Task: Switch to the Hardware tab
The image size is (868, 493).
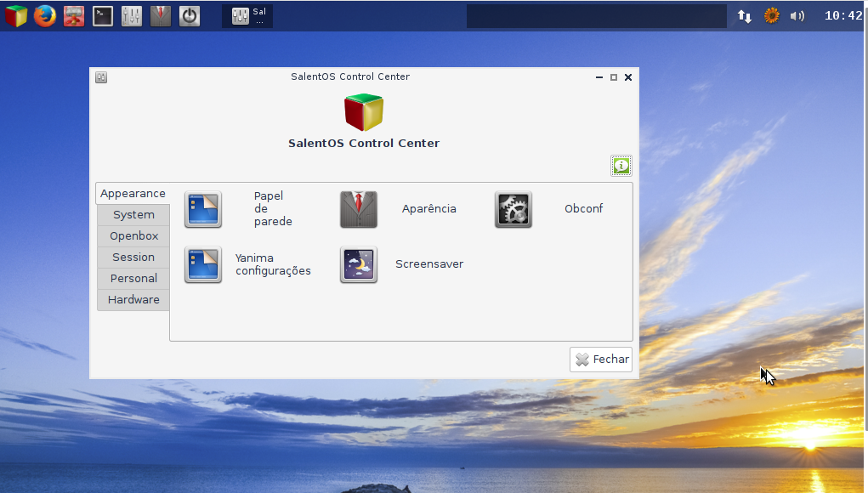Action: pos(133,300)
